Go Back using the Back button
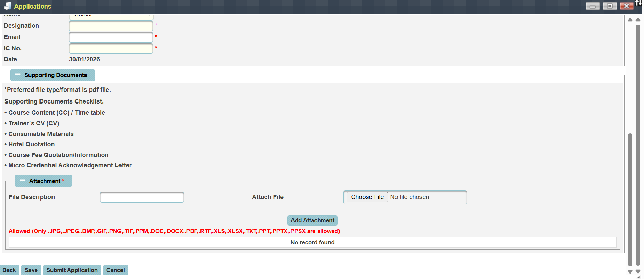 9,270
